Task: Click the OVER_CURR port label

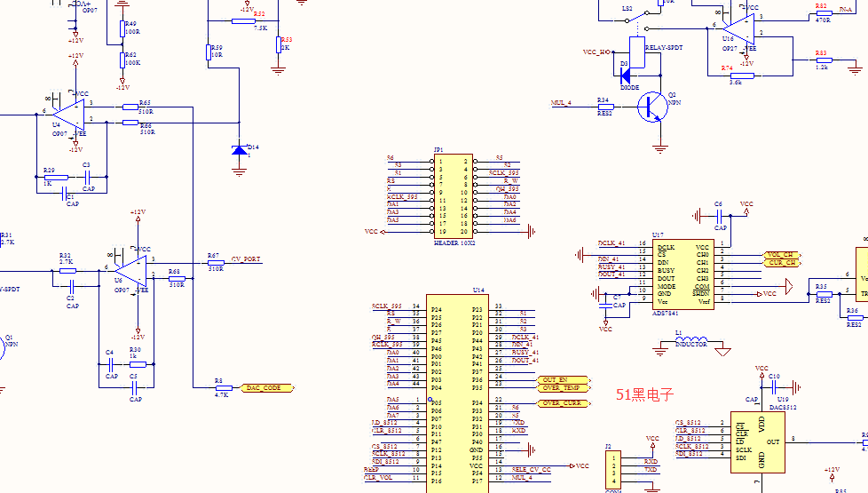Action: tap(564, 403)
